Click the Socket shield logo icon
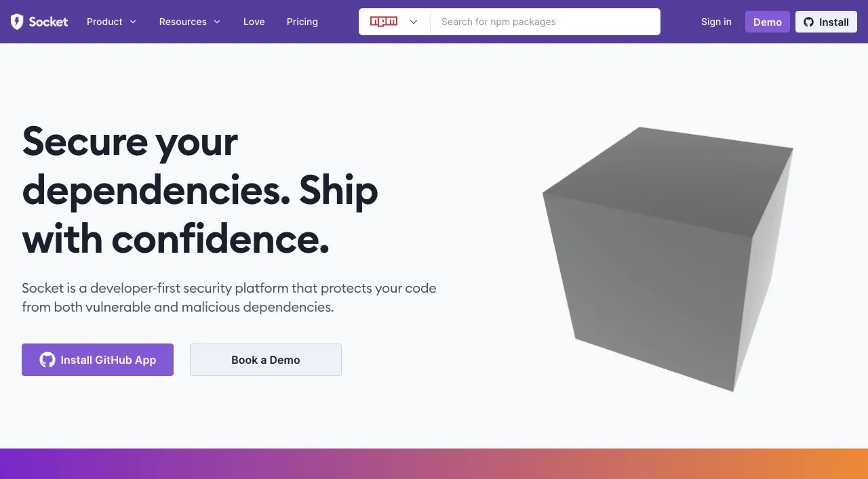868x479 pixels. pos(17,22)
